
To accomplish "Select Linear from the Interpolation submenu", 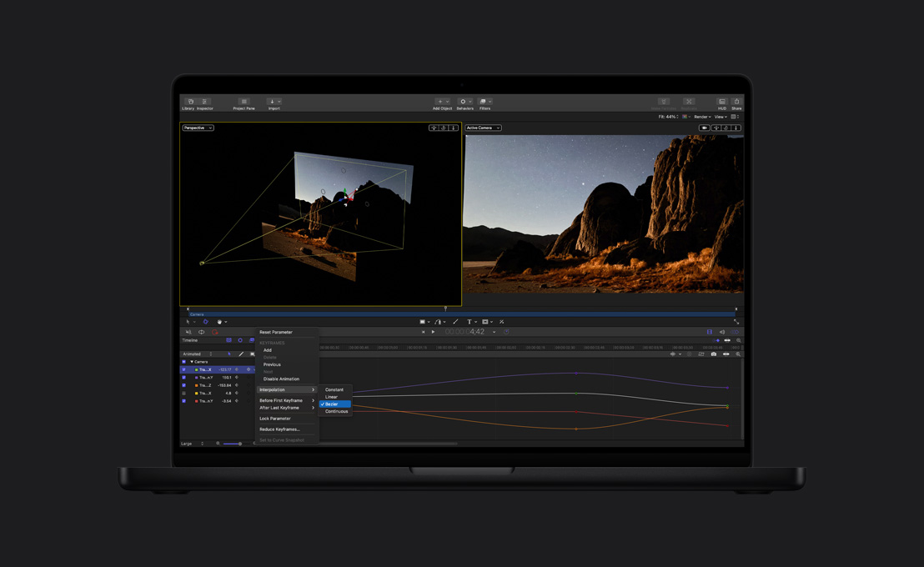I will click(x=334, y=397).
